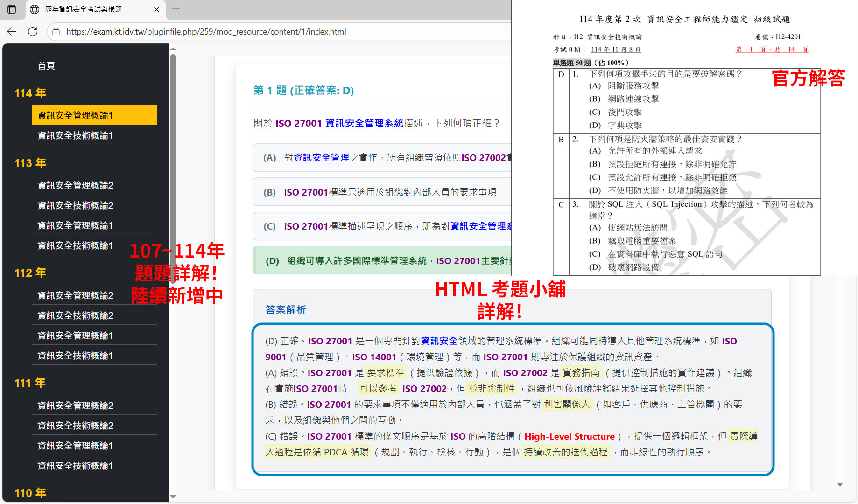Open a new tab with the plus icon
The height and width of the screenshot is (504, 858).
[176, 9]
